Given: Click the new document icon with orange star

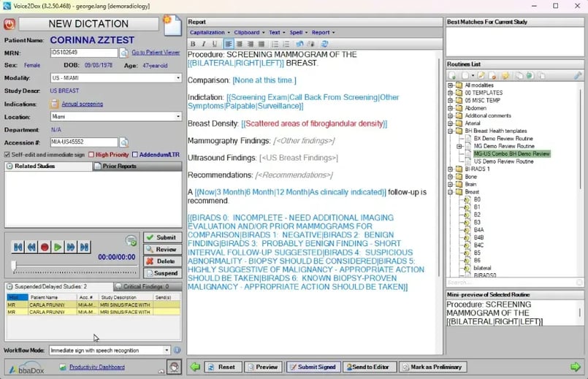Looking at the screenshot, I should pos(172,26).
